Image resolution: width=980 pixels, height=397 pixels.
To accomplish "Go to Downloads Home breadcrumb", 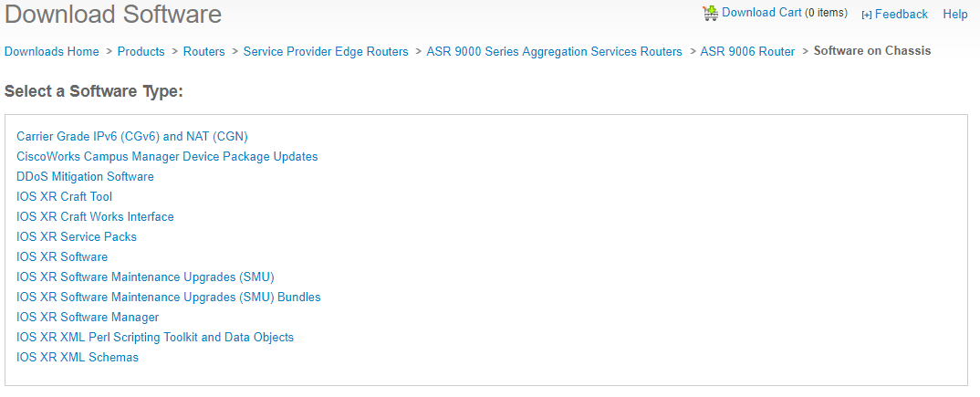I will point(52,52).
